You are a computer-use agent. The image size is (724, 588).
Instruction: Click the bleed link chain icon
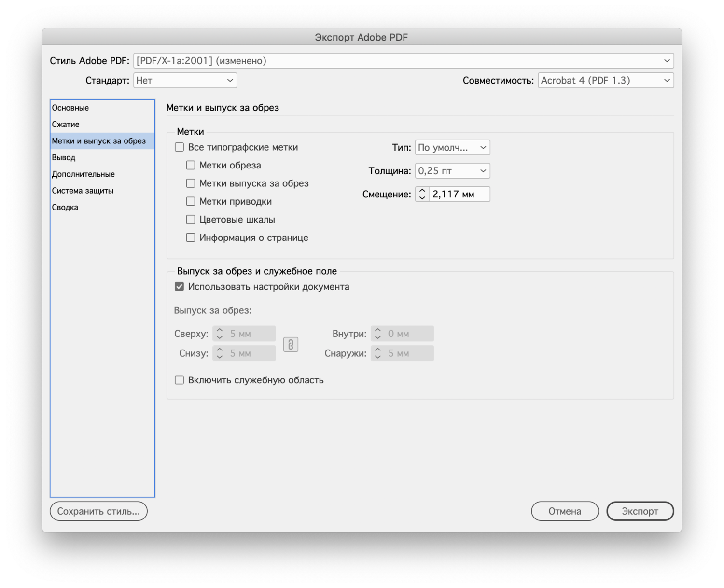[x=291, y=344]
